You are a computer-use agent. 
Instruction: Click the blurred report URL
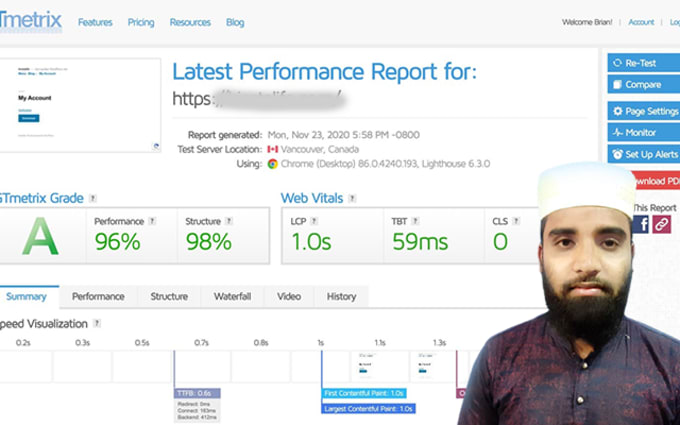[x=258, y=98]
